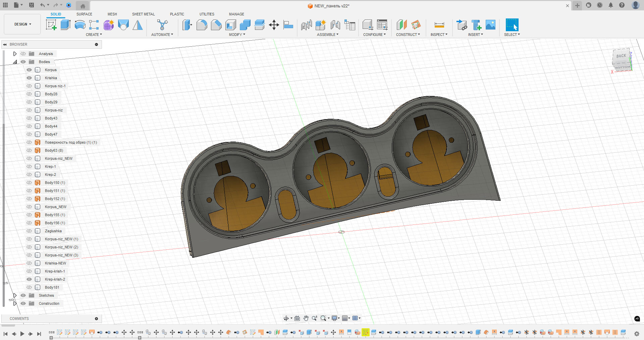Click the Automate tool icon
Viewport: 644px width, 340px height.
click(x=162, y=25)
